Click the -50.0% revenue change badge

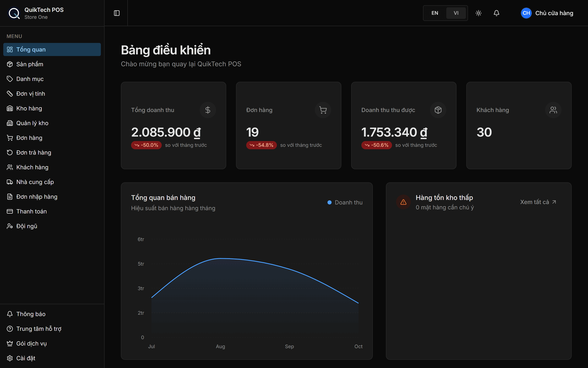pyautogui.click(x=146, y=145)
